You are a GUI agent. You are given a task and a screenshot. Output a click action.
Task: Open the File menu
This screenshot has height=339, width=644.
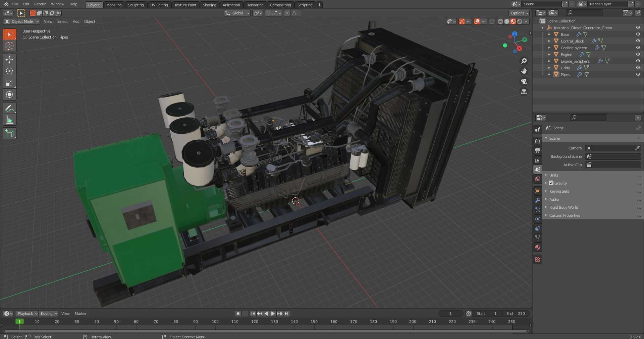15,4
